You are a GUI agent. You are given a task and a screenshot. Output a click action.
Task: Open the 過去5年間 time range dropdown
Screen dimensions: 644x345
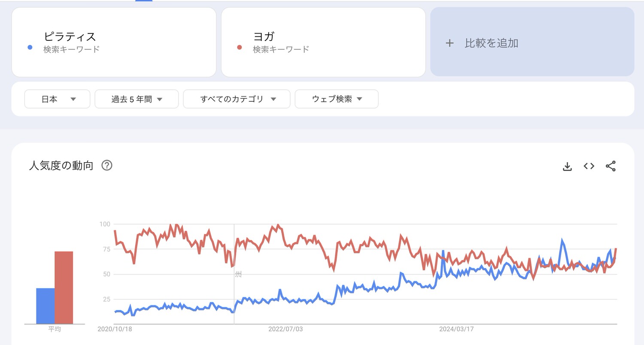pyautogui.click(x=137, y=99)
